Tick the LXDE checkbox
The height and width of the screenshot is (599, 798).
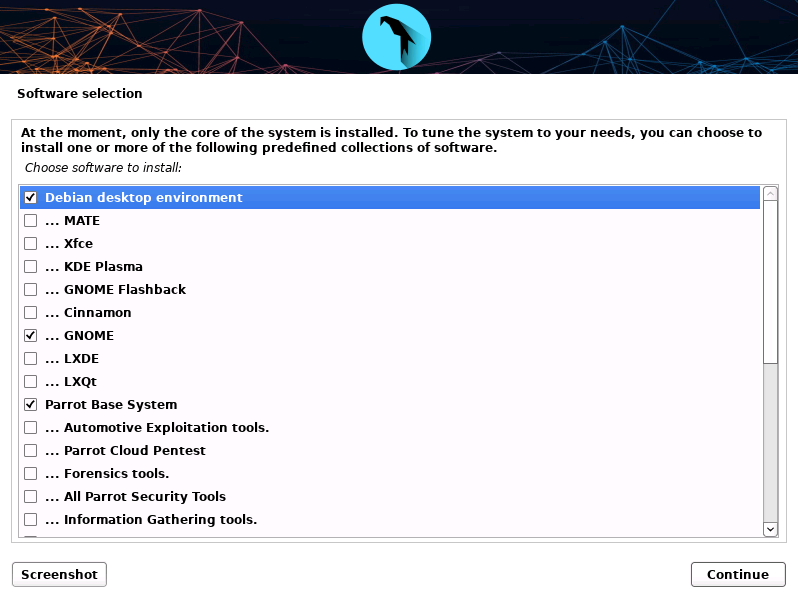tap(31, 358)
